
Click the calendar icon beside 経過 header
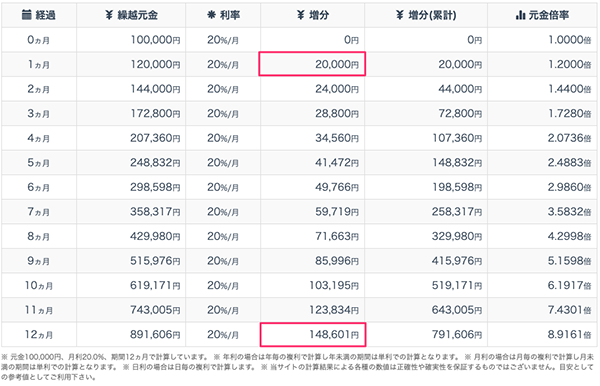tap(26, 15)
